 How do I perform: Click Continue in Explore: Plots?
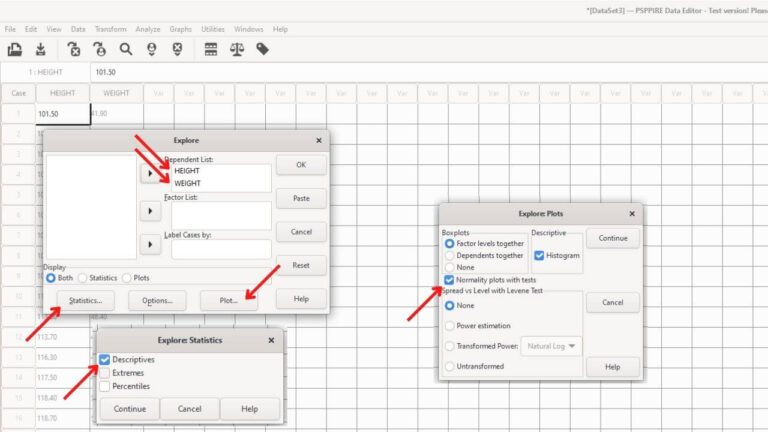tap(613, 238)
